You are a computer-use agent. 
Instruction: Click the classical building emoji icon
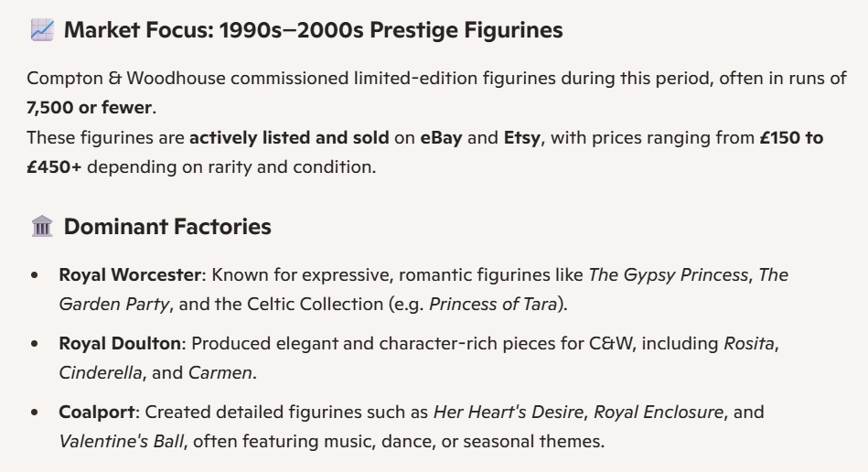pyautogui.click(x=42, y=227)
